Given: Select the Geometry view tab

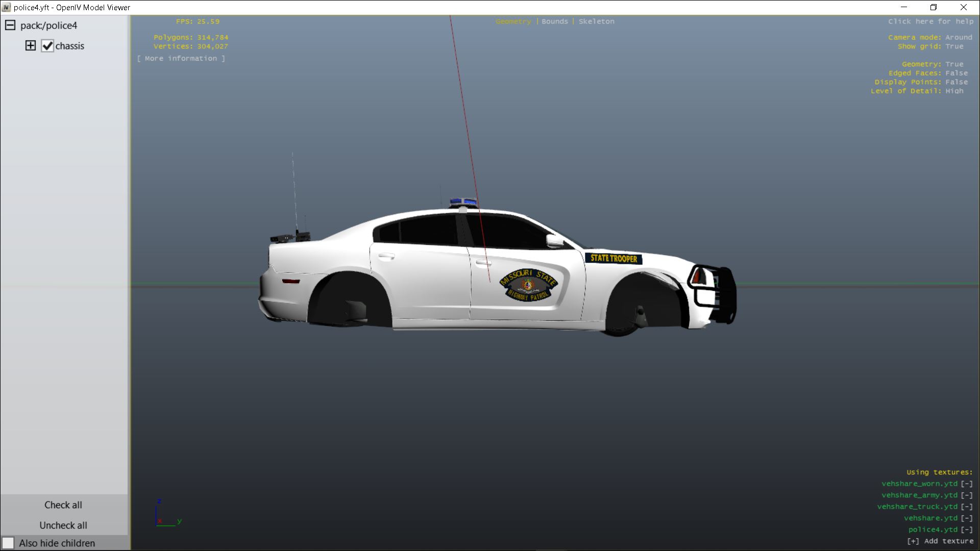Looking at the screenshot, I should [513, 21].
